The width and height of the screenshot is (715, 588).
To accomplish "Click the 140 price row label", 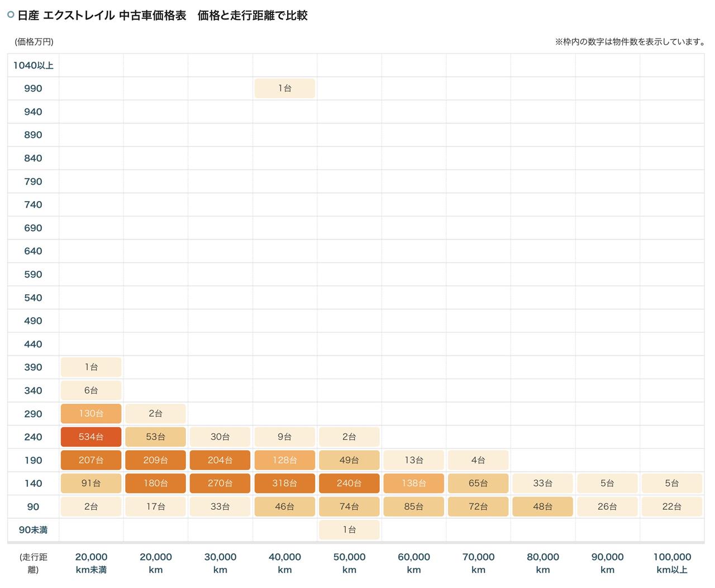I will pyautogui.click(x=33, y=484).
